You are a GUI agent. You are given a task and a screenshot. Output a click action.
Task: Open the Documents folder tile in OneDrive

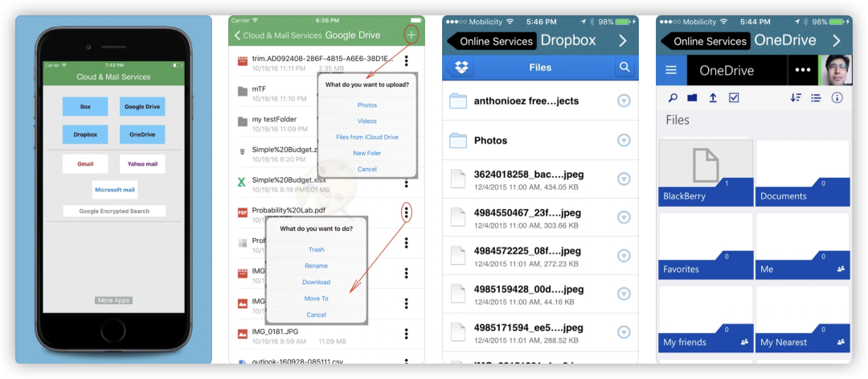803,172
